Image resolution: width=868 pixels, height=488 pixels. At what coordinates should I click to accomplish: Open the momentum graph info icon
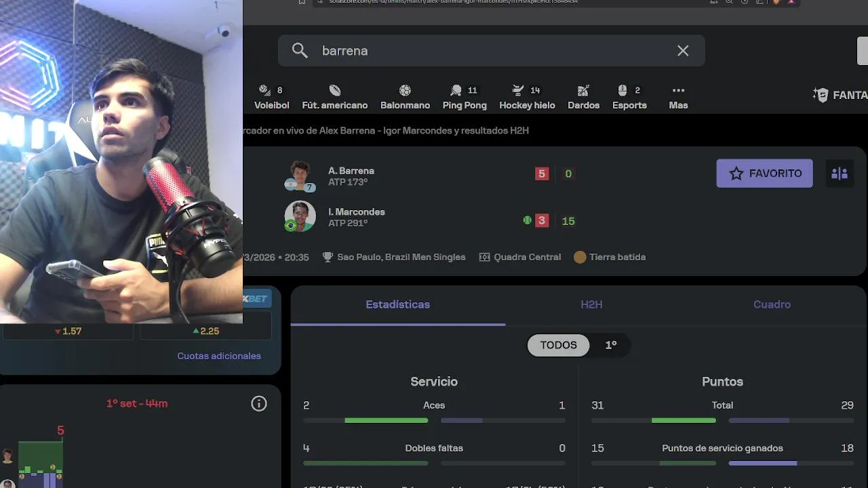click(x=259, y=404)
